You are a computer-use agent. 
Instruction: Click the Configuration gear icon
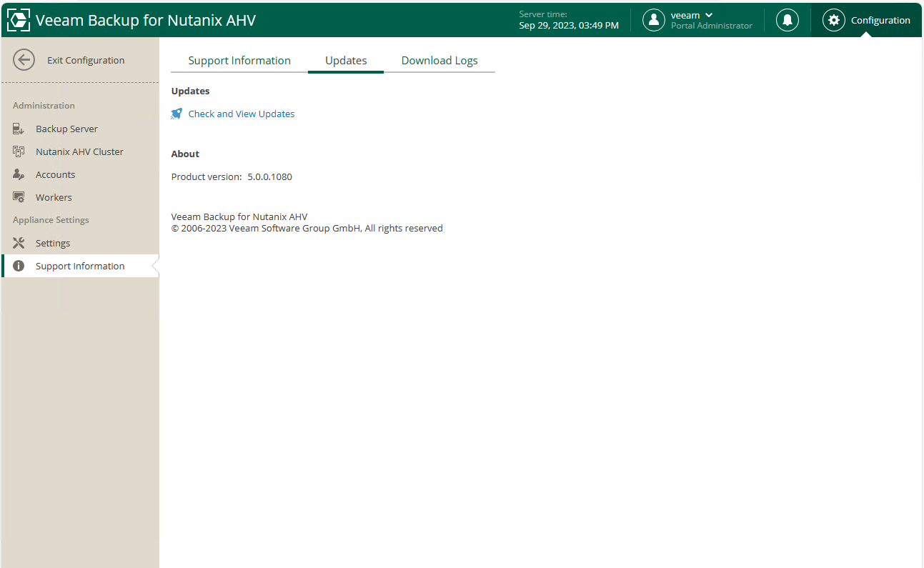[x=833, y=20]
